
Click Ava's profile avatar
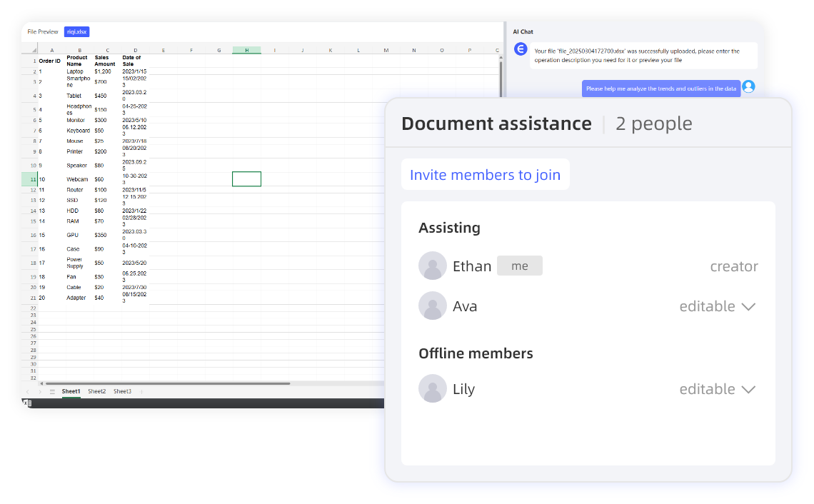(x=433, y=306)
